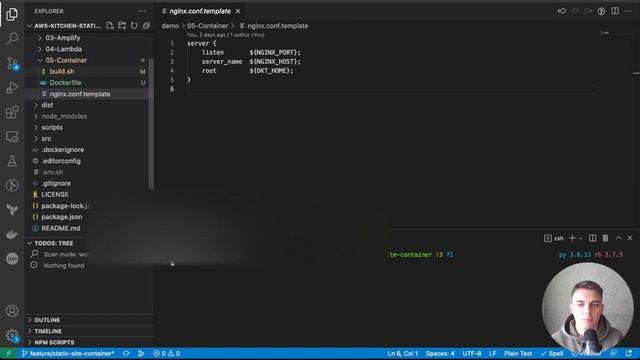Click New Folder icon in Explorer header
Image resolution: width=640 pixels, height=360 pixels.
122,26
